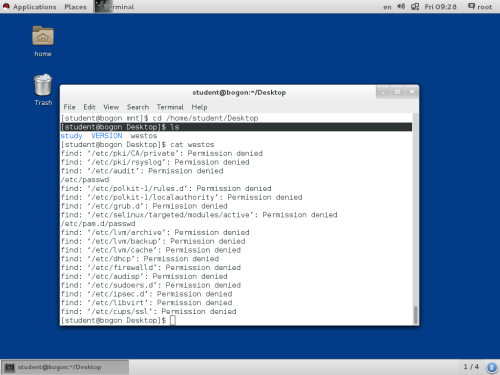
Task: Click the '/etc/ipsec.d' permission denied line
Action: [x=146, y=294]
